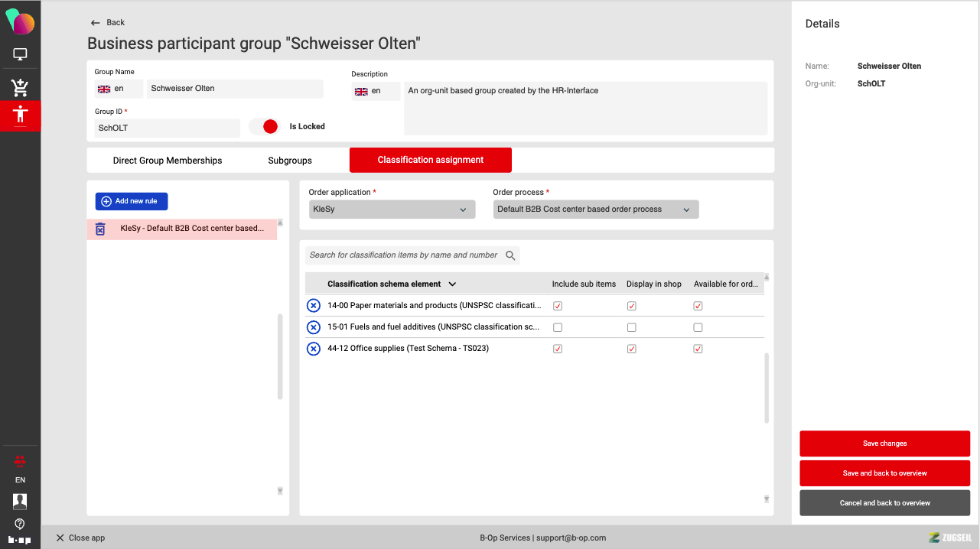Screen dimensions: 980x549
Task: Switch to Direct Group Memberships tab
Action: (168, 161)
